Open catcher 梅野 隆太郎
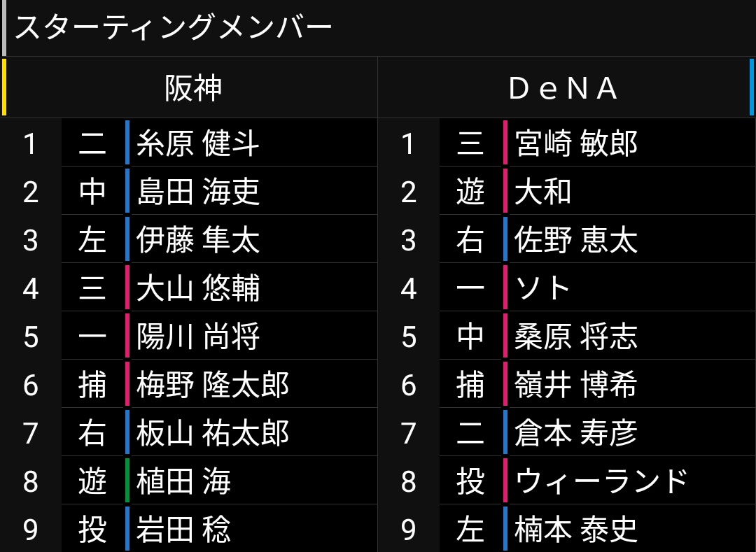This screenshot has height=552, width=756. [213, 385]
